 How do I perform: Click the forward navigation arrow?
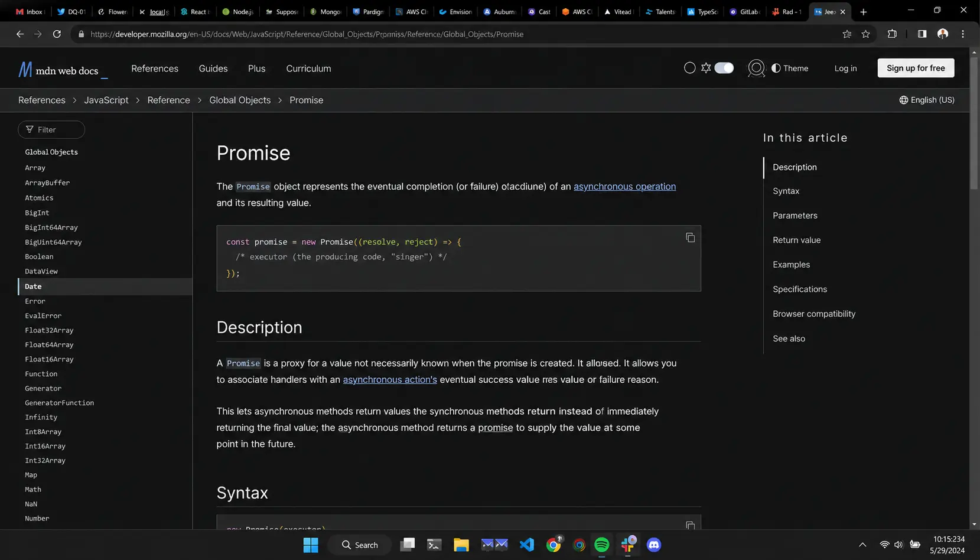pyautogui.click(x=38, y=34)
